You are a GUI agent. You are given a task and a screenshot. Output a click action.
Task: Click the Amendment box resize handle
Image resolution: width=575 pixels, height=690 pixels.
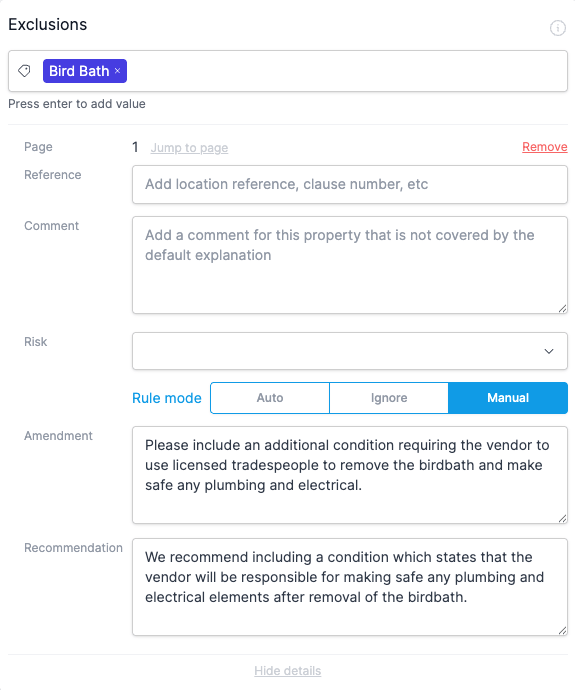pyautogui.click(x=562, y=518)
